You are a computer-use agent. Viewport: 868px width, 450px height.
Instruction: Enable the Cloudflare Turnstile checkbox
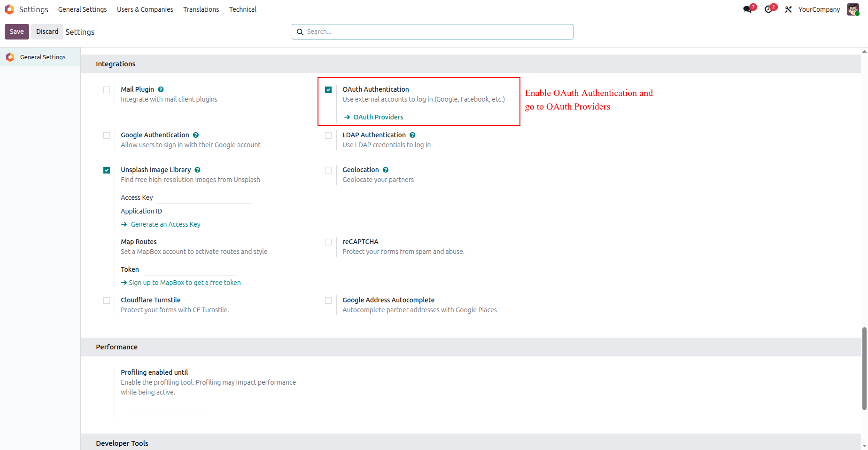click(107, 300)
